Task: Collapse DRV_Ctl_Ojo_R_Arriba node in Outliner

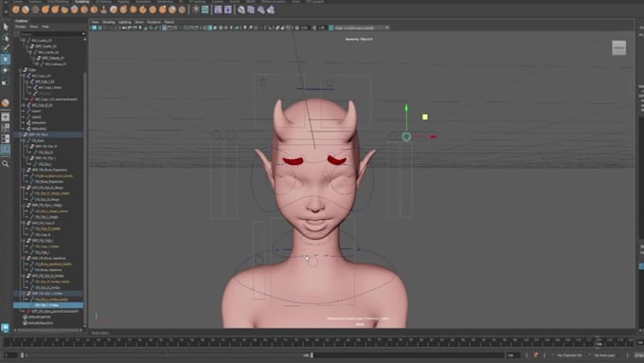Action: click(x=24, y=276)
